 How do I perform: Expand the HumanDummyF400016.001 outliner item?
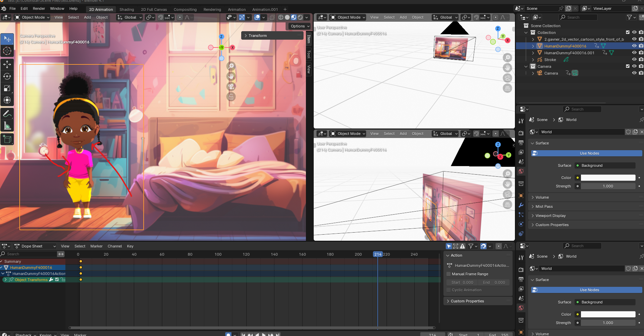[533, 53]
